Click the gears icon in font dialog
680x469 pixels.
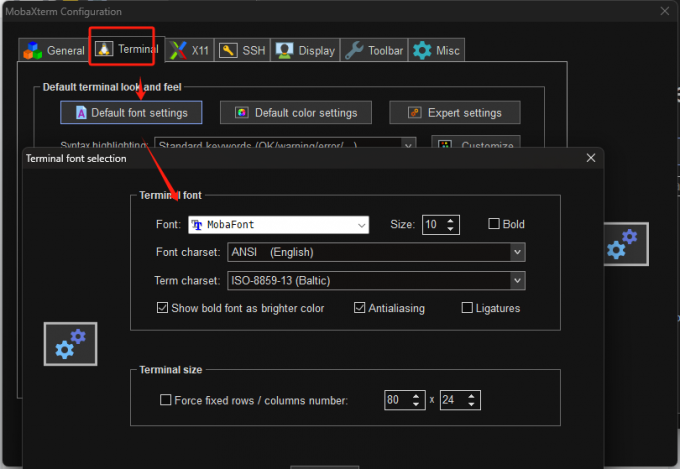tap(71, 344)
